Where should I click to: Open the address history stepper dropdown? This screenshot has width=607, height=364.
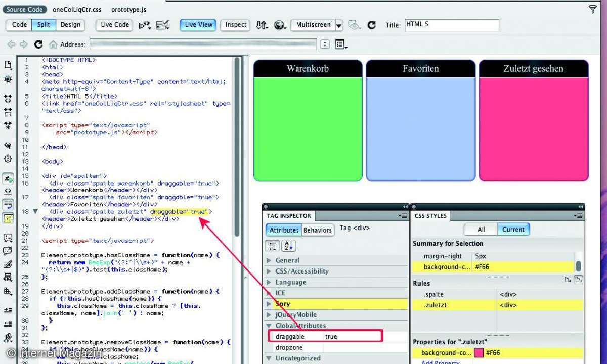[325, 44]
